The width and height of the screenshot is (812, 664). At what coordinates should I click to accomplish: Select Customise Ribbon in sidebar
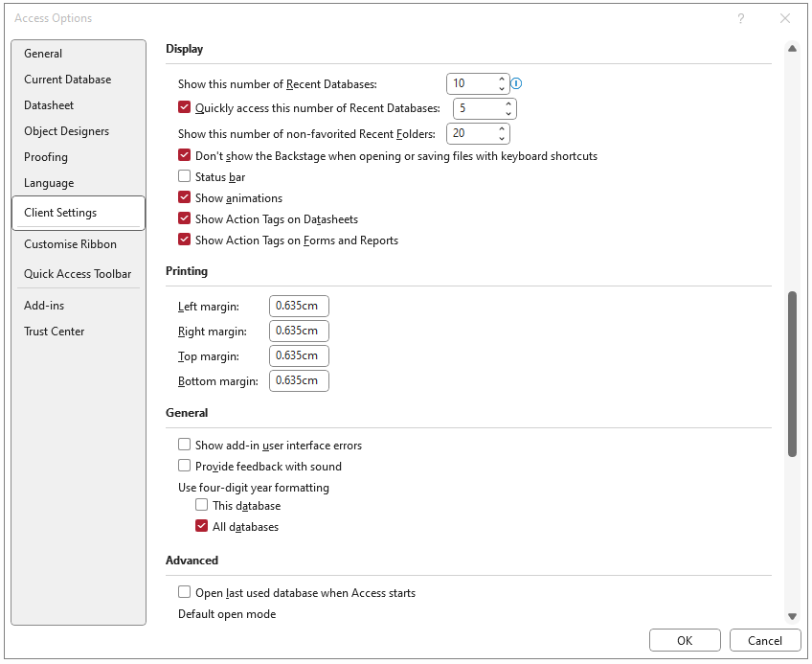[x=71, y=244]
